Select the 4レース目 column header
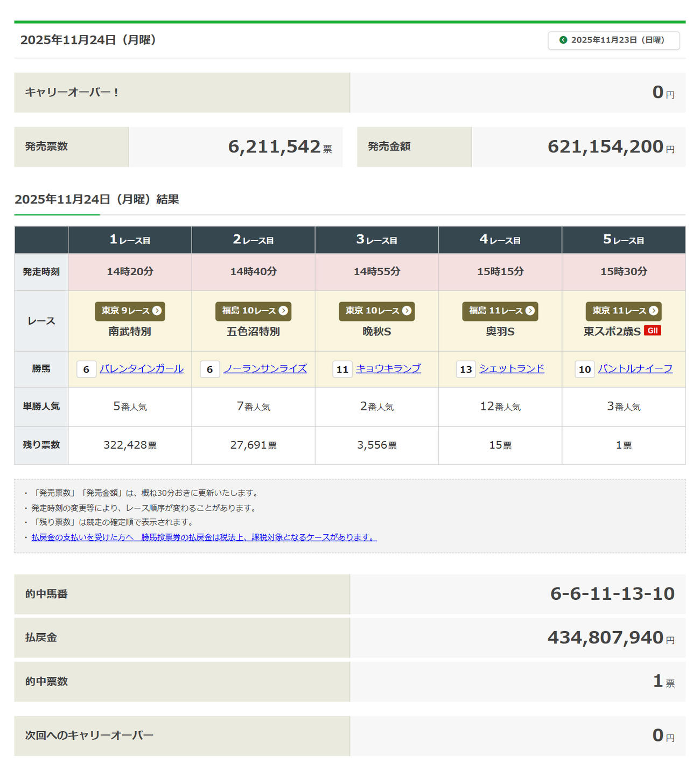The width and height of the screenshot is (700, 770). 500,240
